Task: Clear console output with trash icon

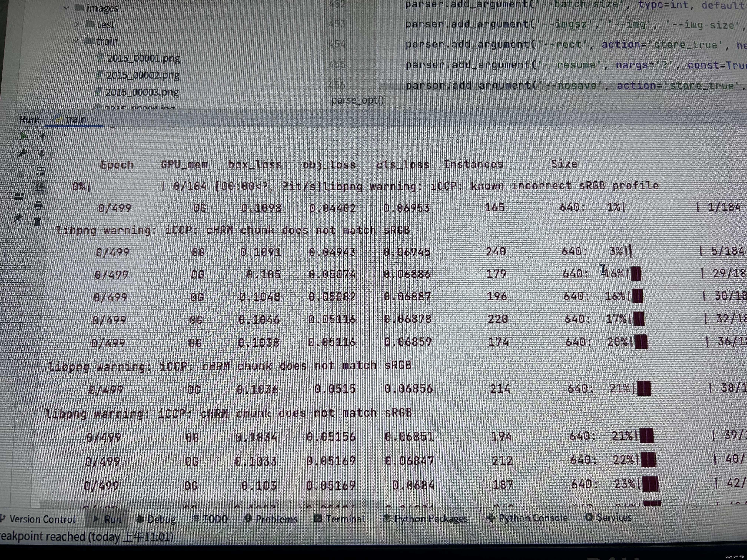Action: click(37, 222)
